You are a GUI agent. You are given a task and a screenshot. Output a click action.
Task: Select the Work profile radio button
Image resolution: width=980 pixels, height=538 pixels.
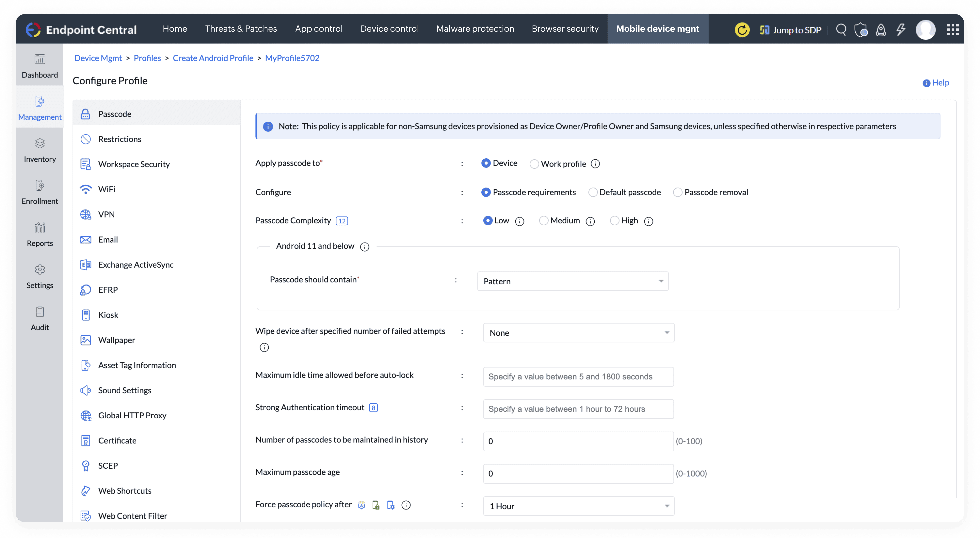(x=534, y=164)
